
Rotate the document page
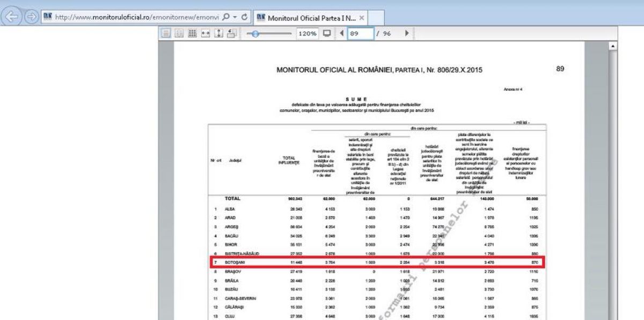232,33
